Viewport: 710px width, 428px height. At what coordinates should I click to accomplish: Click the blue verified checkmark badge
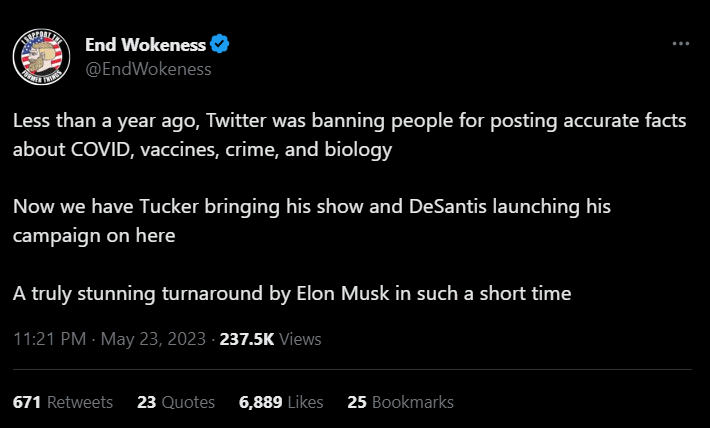coord(221,45)
